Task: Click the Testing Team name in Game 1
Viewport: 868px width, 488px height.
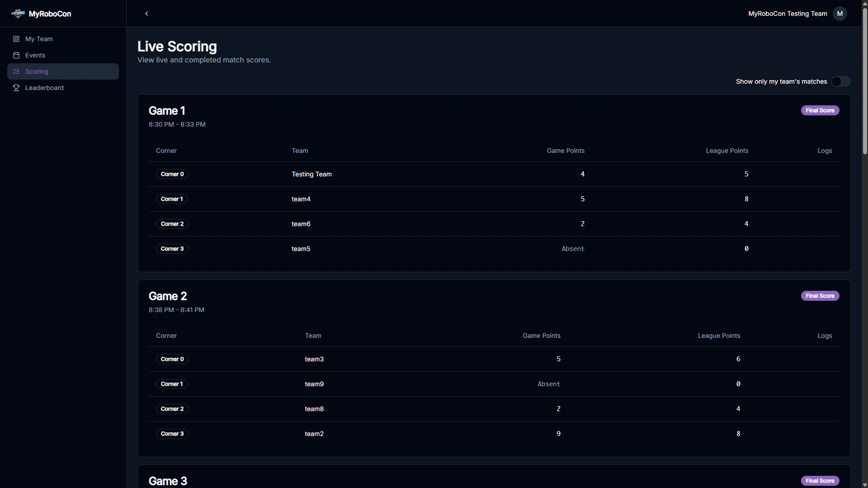Action: [x=312, y=174]
